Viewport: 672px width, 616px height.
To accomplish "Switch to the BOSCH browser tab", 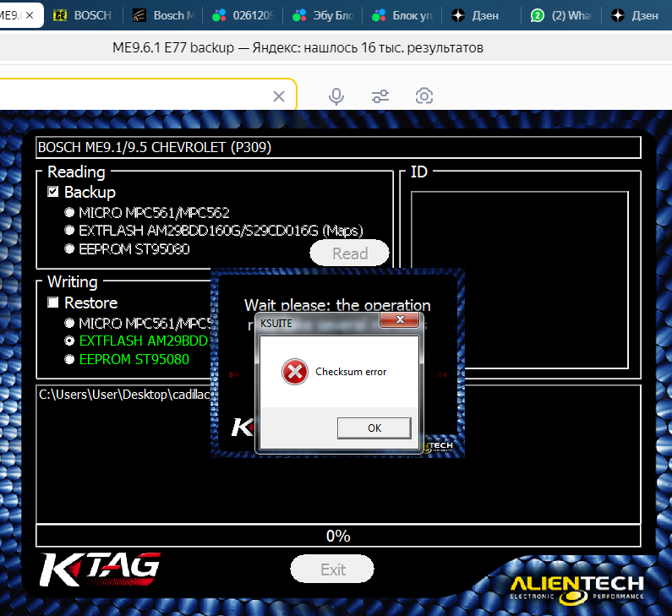I will coord(90,16).
